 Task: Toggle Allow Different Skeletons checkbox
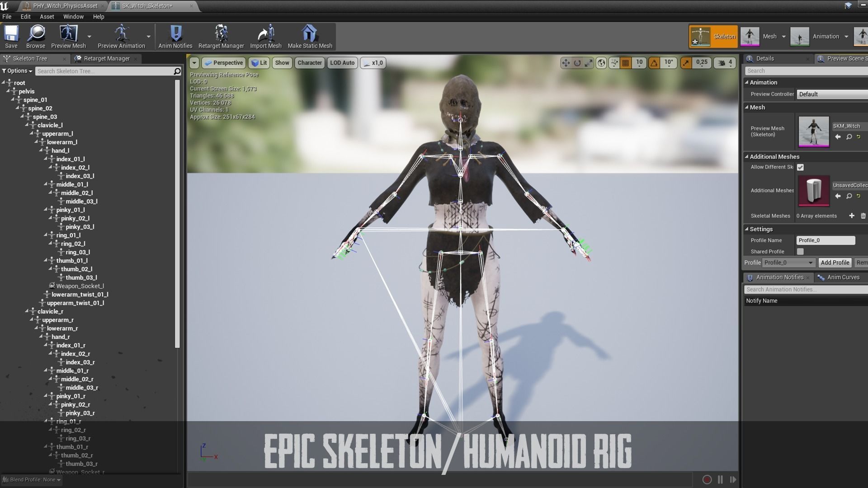click(x=801, y=168)
